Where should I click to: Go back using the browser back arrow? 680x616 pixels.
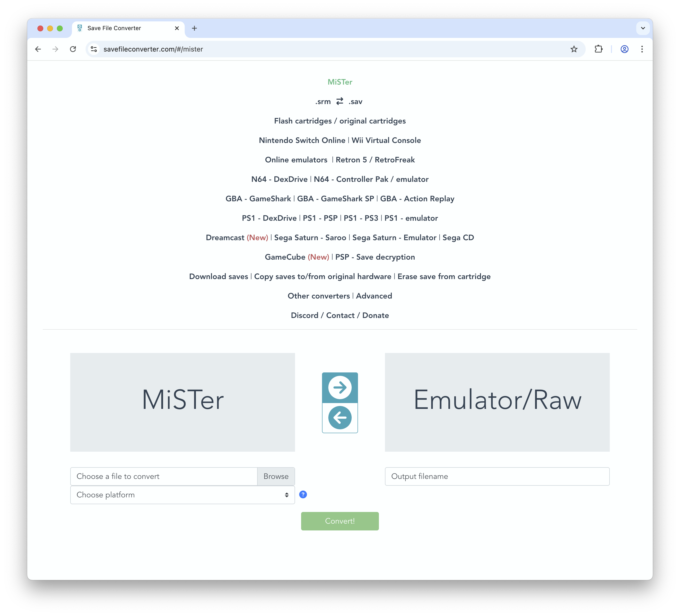[38, 49]
